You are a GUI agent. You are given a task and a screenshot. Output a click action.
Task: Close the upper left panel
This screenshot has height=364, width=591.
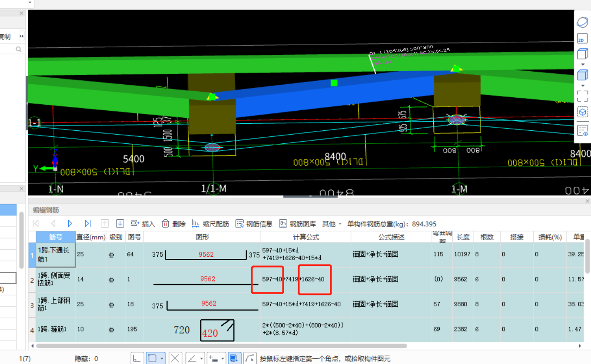click(x=21, y=13)
